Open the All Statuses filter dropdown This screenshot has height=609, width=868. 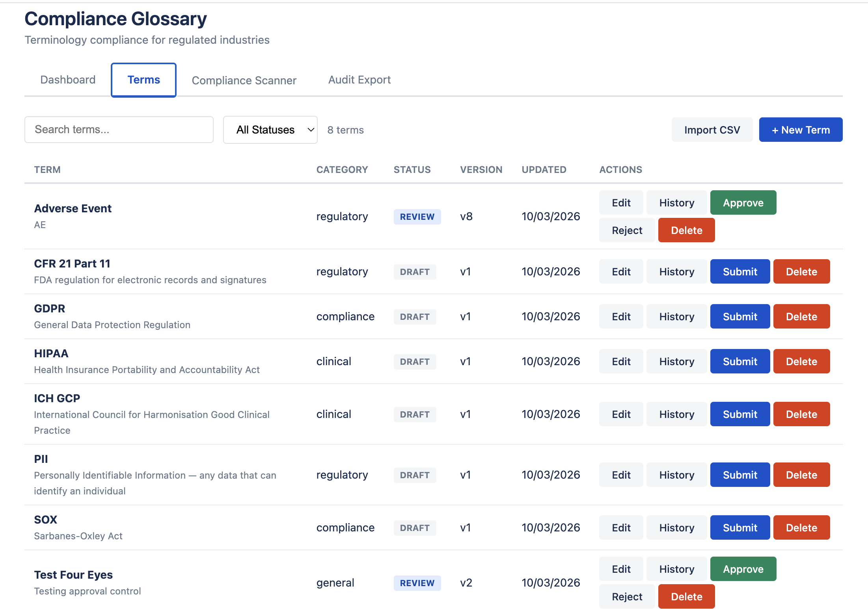click(x=270, y=130)
